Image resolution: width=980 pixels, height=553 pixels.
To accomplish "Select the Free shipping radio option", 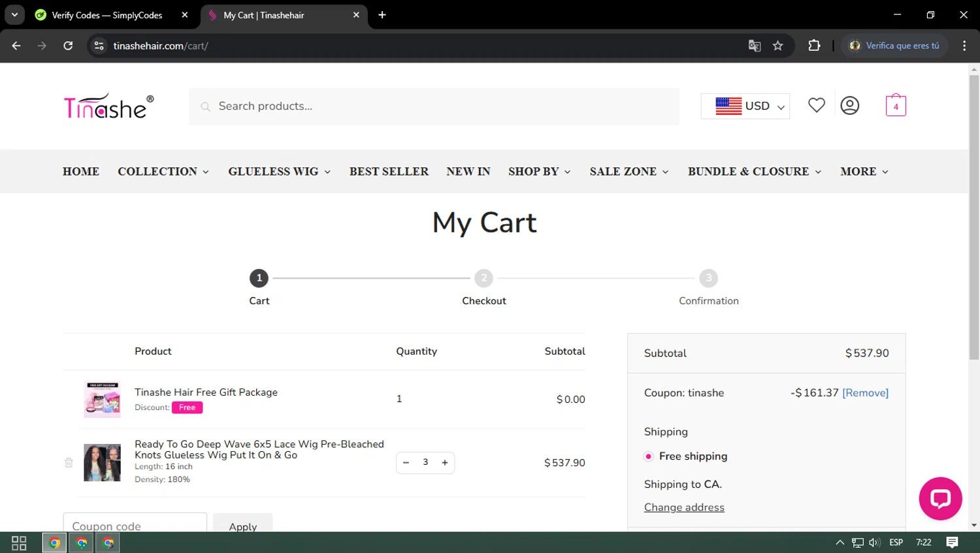I will [x=648, y=456].
